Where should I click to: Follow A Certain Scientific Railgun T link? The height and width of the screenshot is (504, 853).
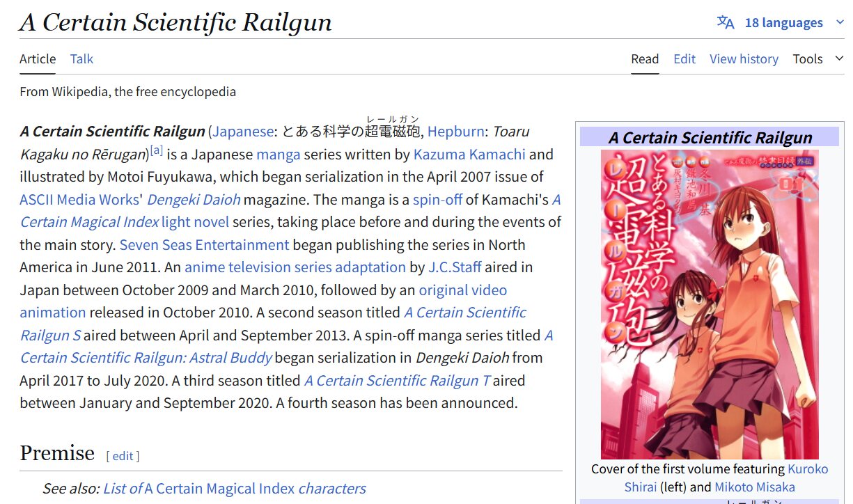pos(397,380)
